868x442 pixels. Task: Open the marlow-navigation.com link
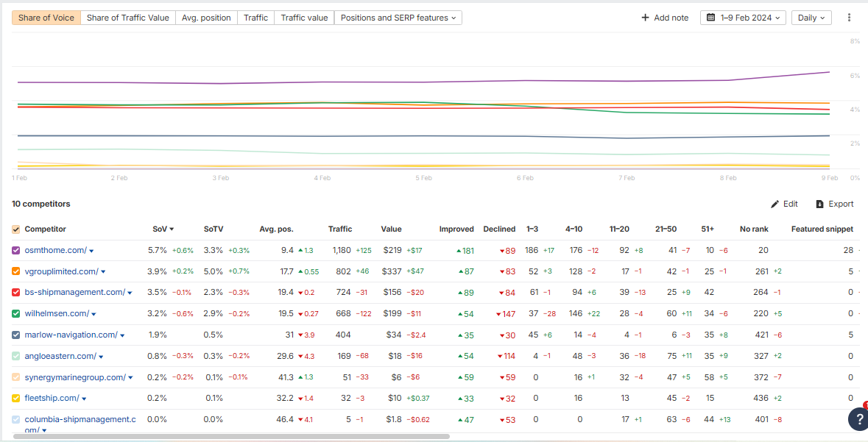[x=71, y=335]
